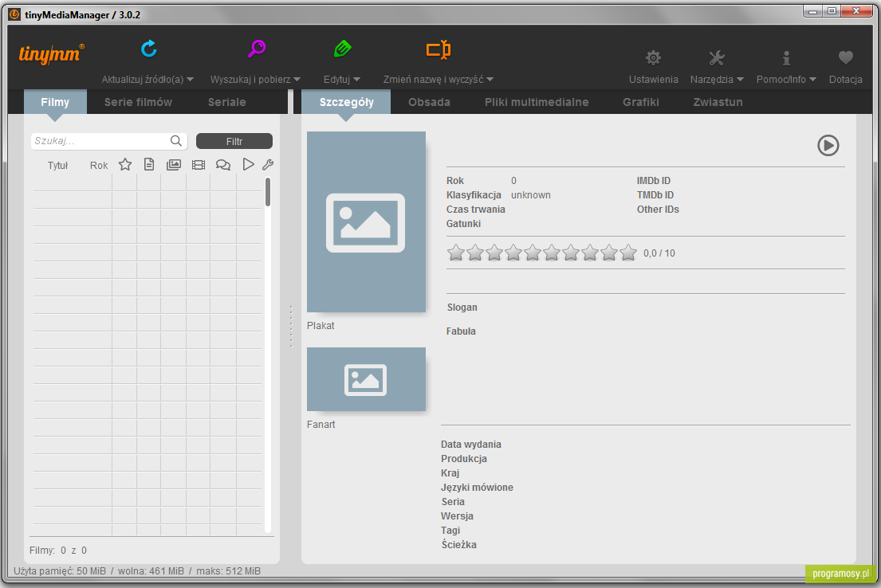Open the Zwiastun tab
This screenshot has width=881, height=588.
(718, 102)
